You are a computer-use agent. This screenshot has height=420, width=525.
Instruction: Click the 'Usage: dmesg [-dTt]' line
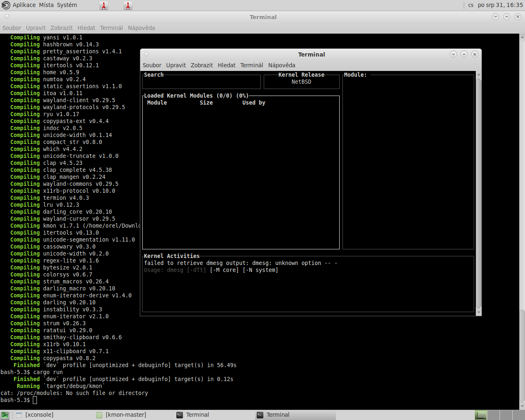pyautogui.click(x=211, y=270)
